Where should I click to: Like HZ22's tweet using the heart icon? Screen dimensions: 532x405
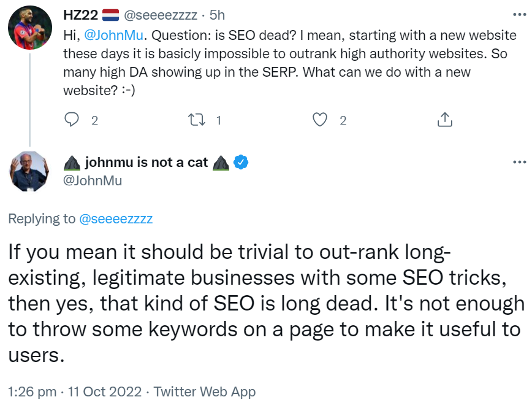(x=321, y=120)
